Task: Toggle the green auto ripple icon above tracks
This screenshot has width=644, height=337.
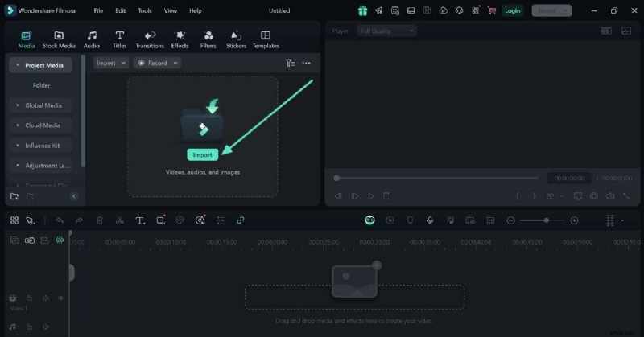Action: (60, 240)
